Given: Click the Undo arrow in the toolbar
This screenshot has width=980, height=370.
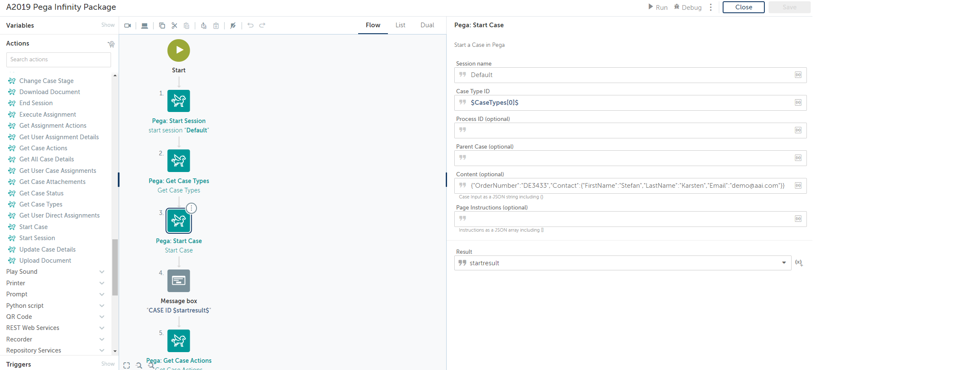Looking at the screenshot, I should click(251, 26).
